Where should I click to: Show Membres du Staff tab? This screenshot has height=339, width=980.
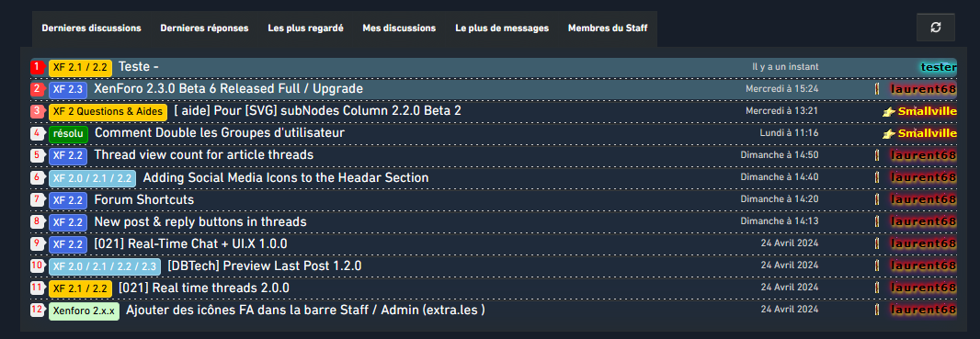(608, 28)
